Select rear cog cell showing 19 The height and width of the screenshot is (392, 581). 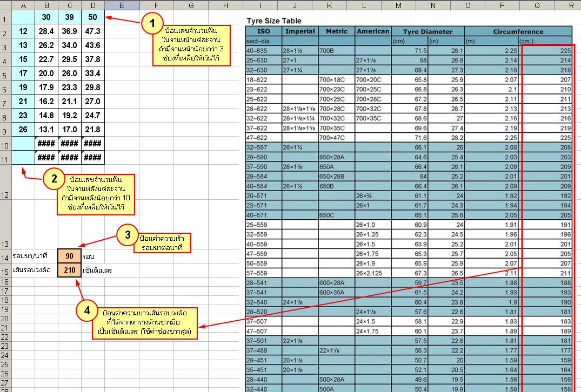(23, 87)
